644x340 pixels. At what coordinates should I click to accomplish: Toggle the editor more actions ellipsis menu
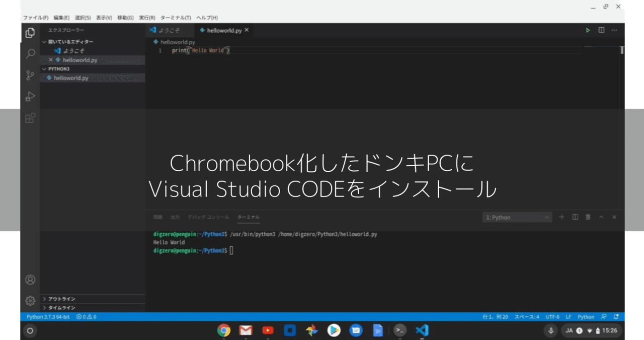tap(614, 30)
